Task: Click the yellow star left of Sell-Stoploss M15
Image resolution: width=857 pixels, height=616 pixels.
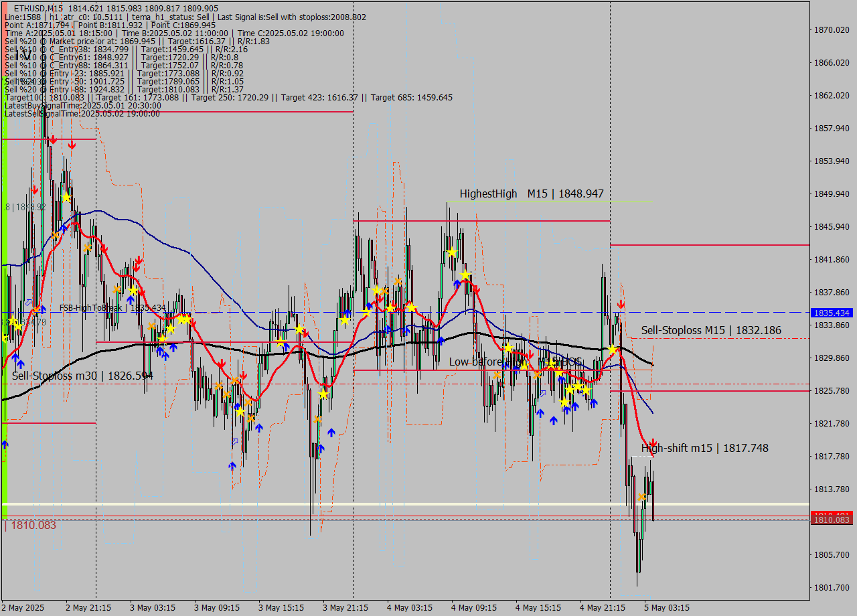Action: (x=613, y=350)
